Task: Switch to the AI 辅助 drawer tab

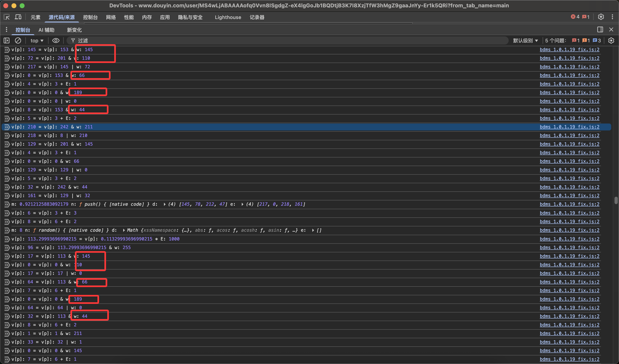Action: pyautogui.click(x=46, y=30)
